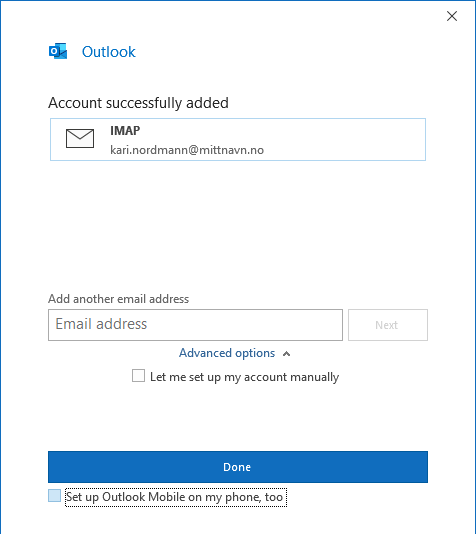Click the Advanced options link
The image size is (476, 534).
coord(227,353)
